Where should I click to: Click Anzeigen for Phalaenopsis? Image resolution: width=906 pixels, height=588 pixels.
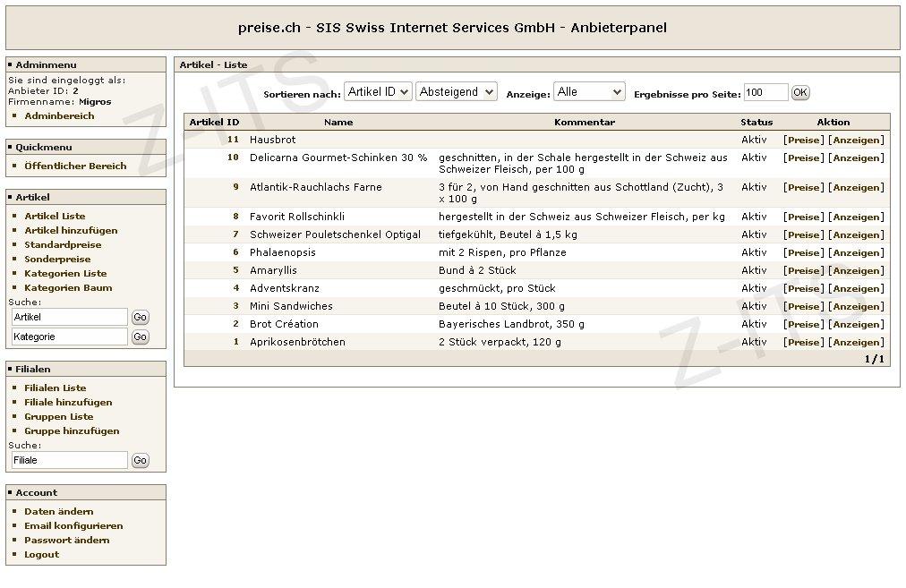coord(856,252)
